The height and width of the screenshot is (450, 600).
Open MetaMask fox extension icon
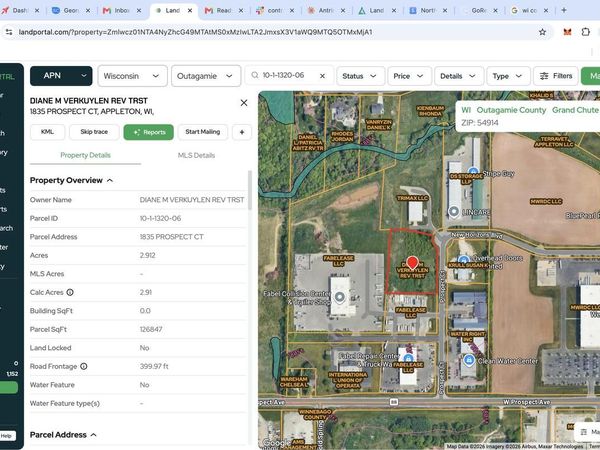pos(567,32)
